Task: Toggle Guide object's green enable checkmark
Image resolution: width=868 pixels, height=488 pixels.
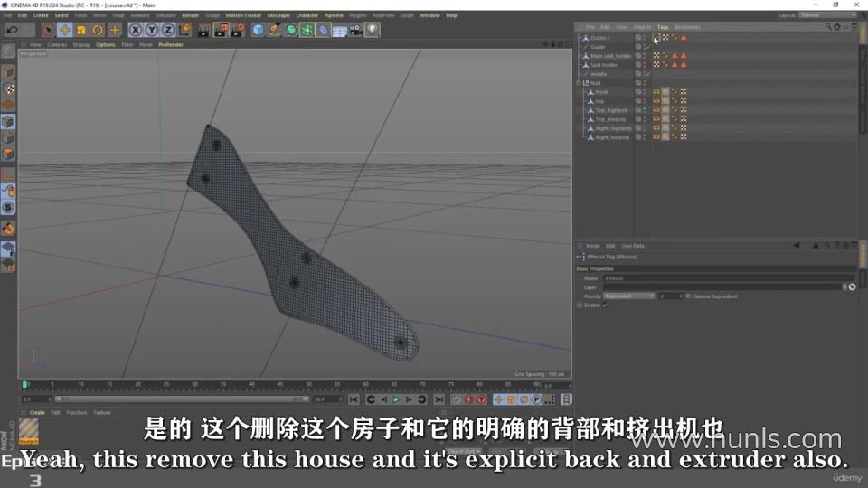Action: coord(648,47)
